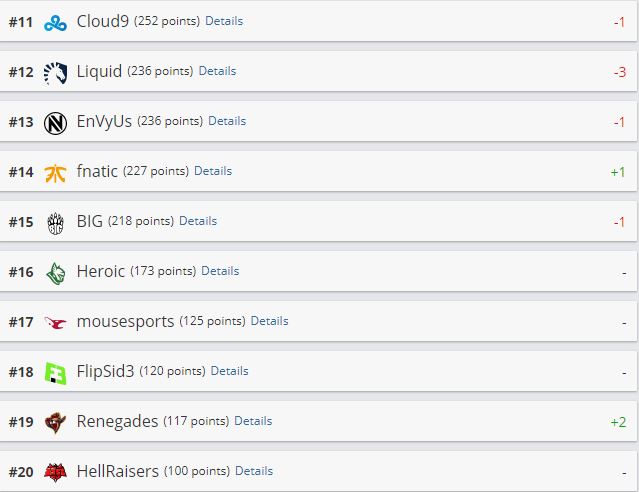Viewport: 639px width, 492px height.
Task: Open the Renegades Details link
Action: pyautogui.click(x=253, y=421)
